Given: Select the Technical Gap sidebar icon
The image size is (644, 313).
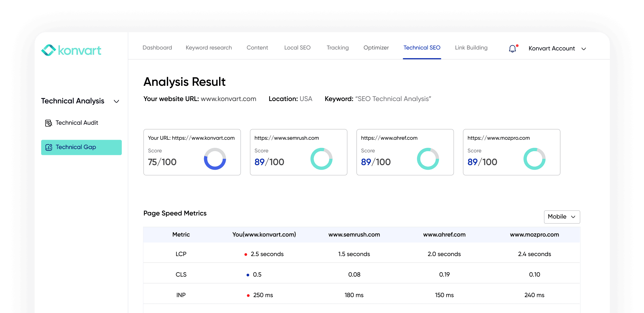Looking at the screenshot, I should click(49, 147).
